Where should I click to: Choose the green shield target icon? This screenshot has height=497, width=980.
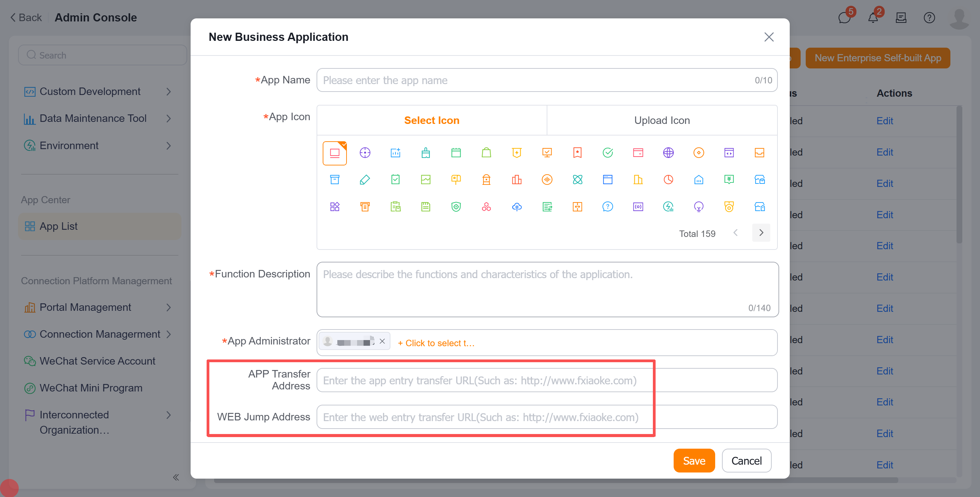456,207
